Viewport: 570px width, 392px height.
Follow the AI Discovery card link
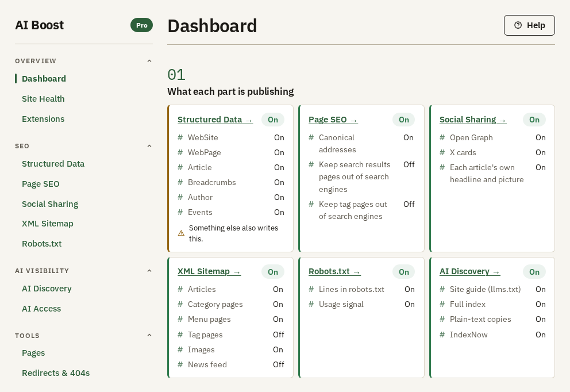pos(469,272)
